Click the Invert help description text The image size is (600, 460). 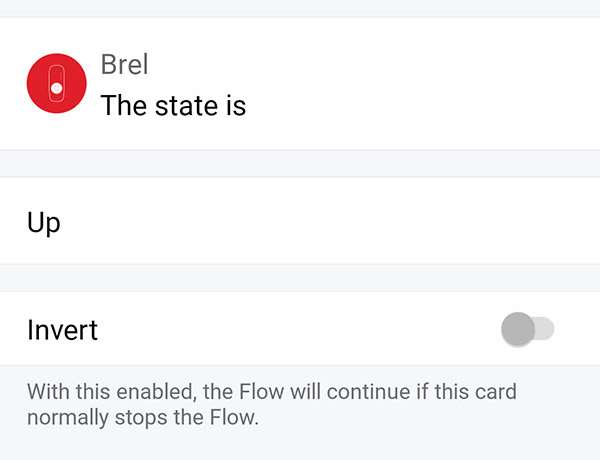click(271, 403)
